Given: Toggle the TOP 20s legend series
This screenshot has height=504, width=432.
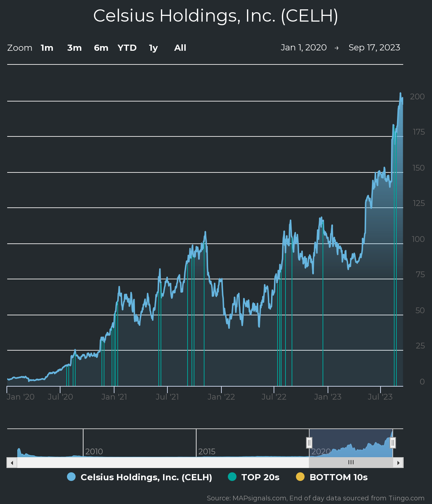Looking at the screenshot, I should (x=254, y=477).
